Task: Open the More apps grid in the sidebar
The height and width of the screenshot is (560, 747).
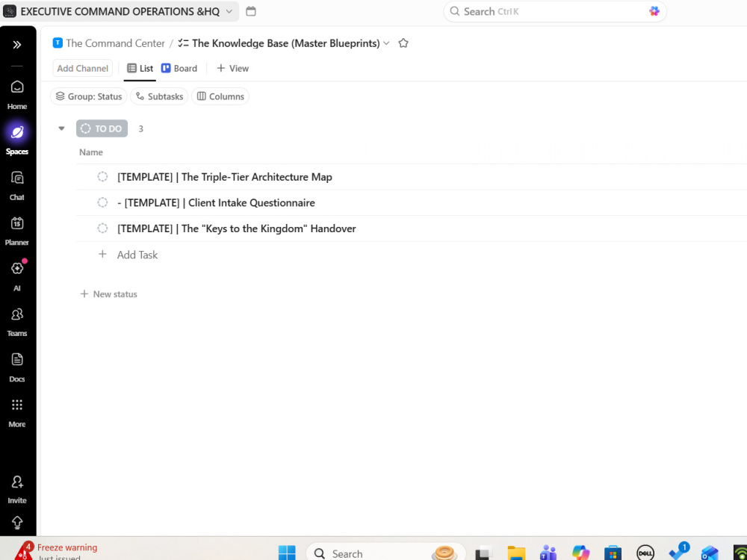Action: point(17,412)
